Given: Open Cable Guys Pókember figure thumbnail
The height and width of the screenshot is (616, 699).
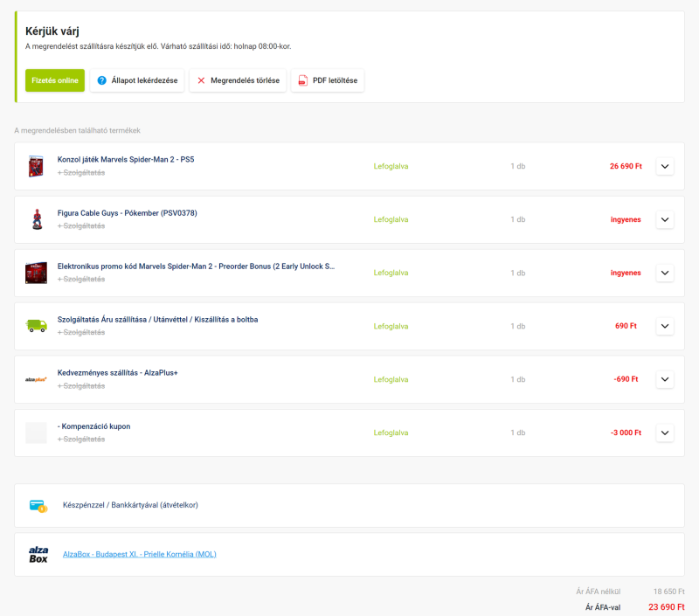Looking at the screenshot, I should coord(37,219).
